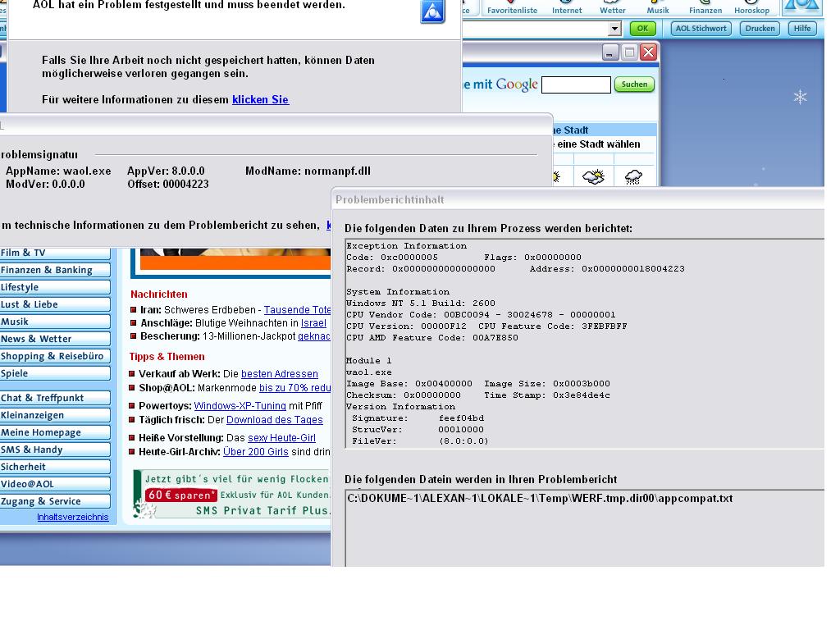Open the 'besten Adressen' link
This screenshot has height=630, width=840.
coord(280,374)
